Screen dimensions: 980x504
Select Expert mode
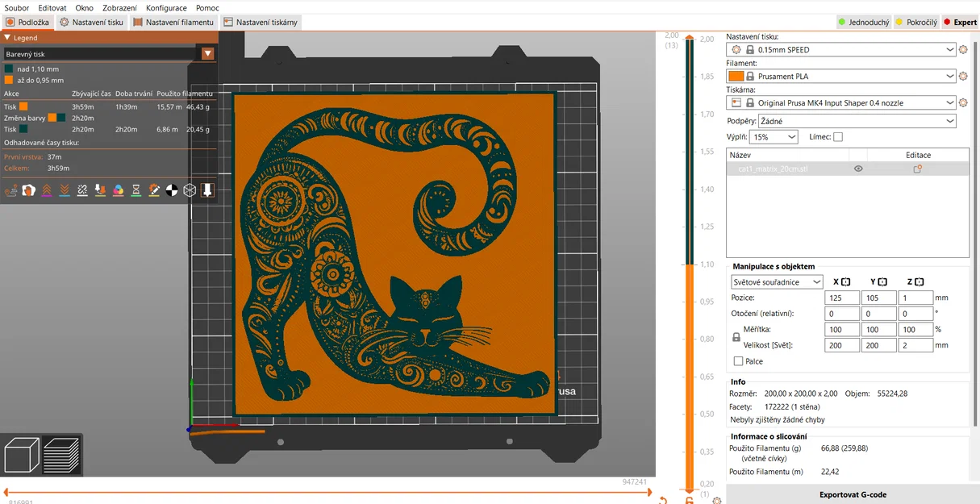point(959,23)
